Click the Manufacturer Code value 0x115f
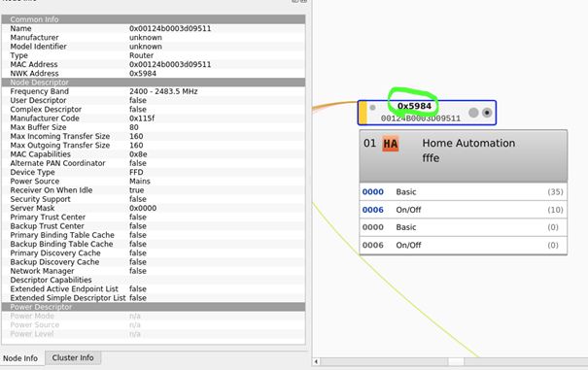This screenshot has width=588, height=370. 142,118
